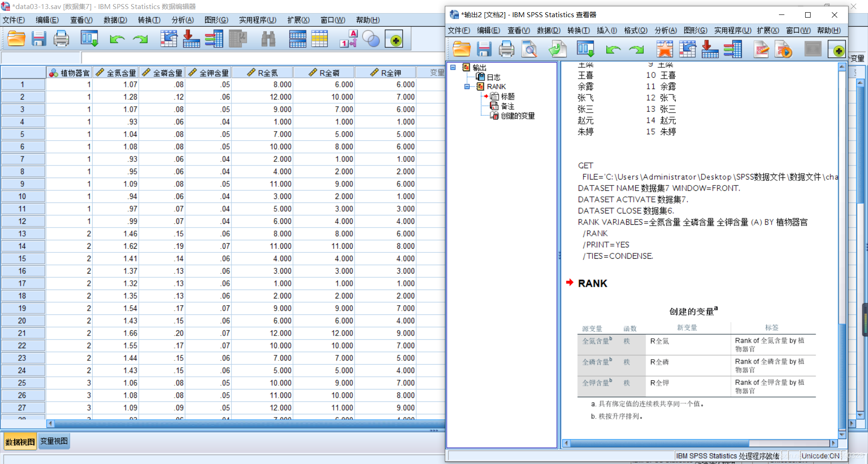Click the Export output icon in Viewer
This screenshot has height=464, width=868.
tap(557, 49)
